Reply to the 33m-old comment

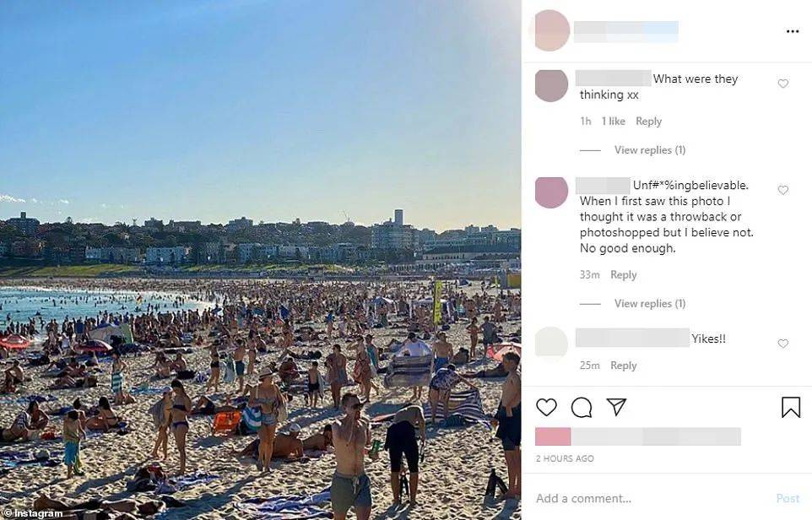623,275
